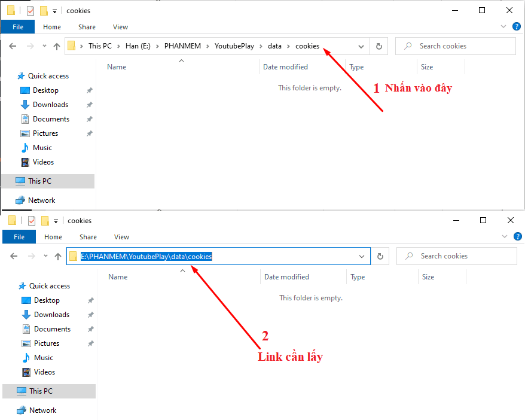The height and width of the screenshot is (420, 525).
Task: Open Network in the upper window sidebar
Action: [41, 200]
